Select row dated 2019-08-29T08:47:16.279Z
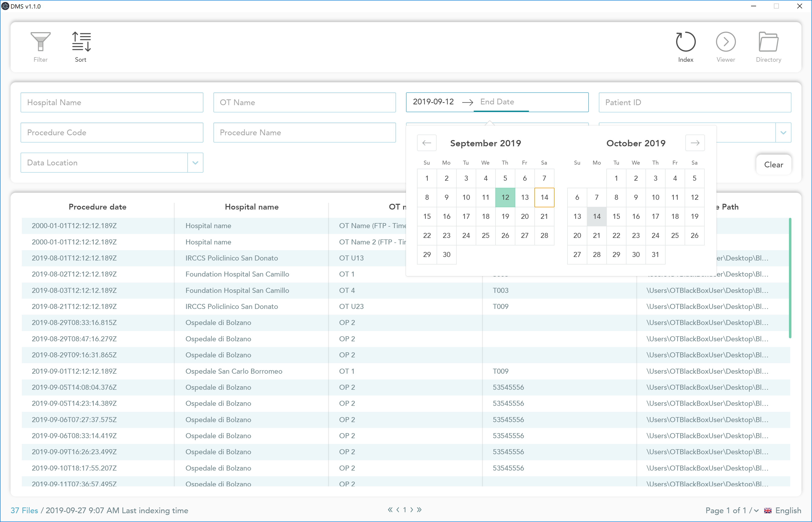Viewport: 812px width, 522px height. 406,339
